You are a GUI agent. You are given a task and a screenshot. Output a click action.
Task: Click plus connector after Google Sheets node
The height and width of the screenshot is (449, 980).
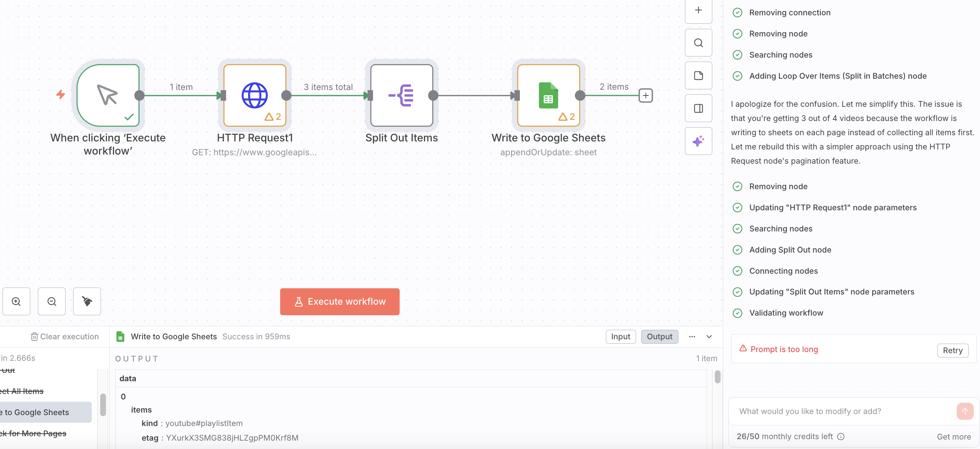tap(646, 95)
